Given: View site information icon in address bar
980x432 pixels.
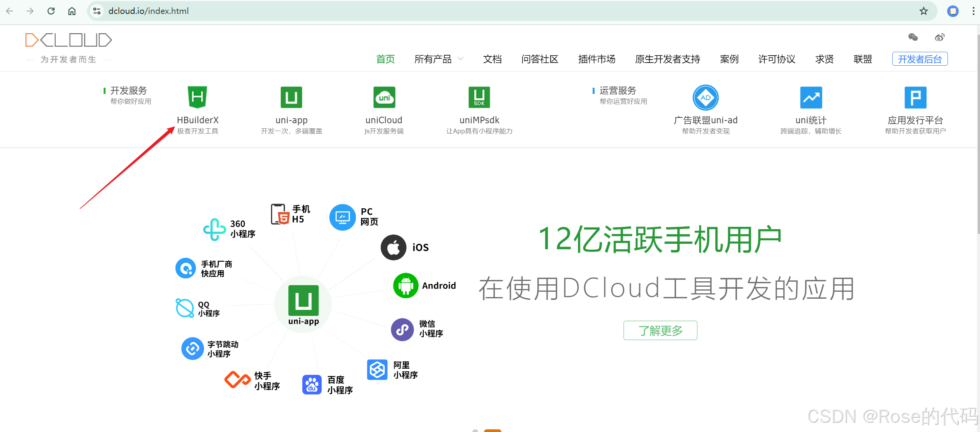Looking at the screenshot, I should (x=97, y=11).
